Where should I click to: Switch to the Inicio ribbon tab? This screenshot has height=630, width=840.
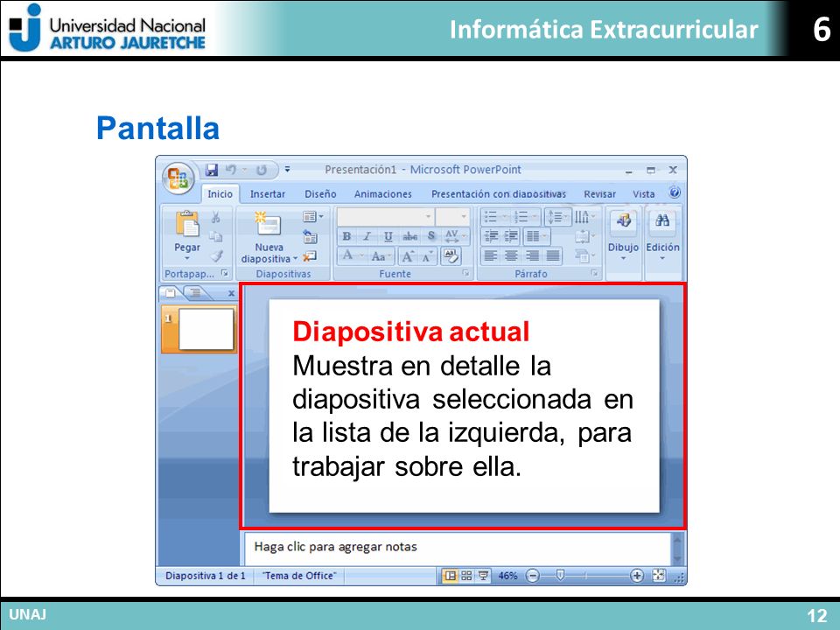coord(220,194)
